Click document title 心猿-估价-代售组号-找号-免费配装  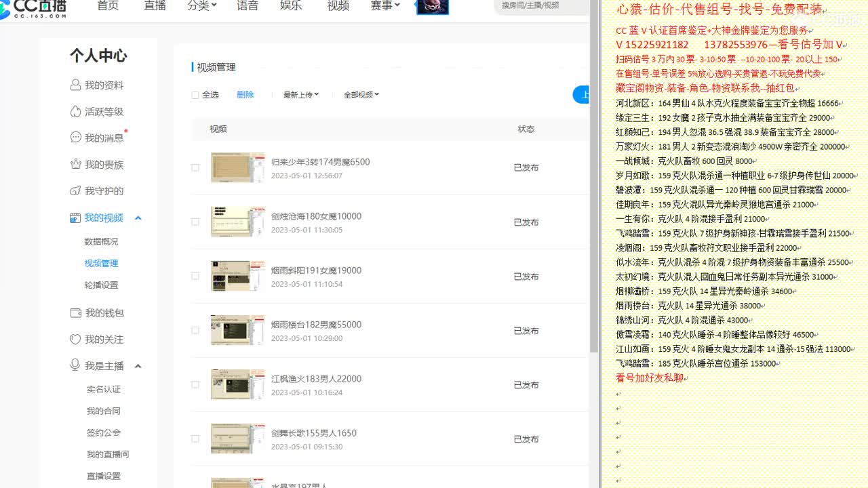[719, 9]
